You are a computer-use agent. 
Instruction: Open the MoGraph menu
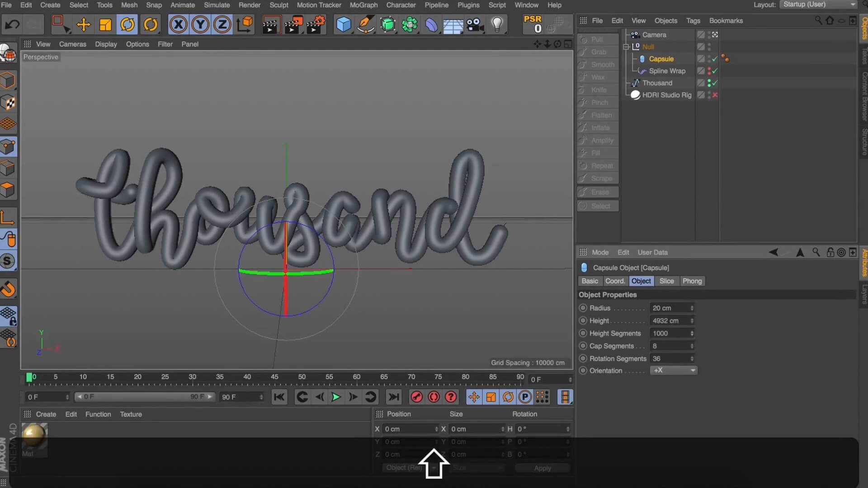coord(363,5)
